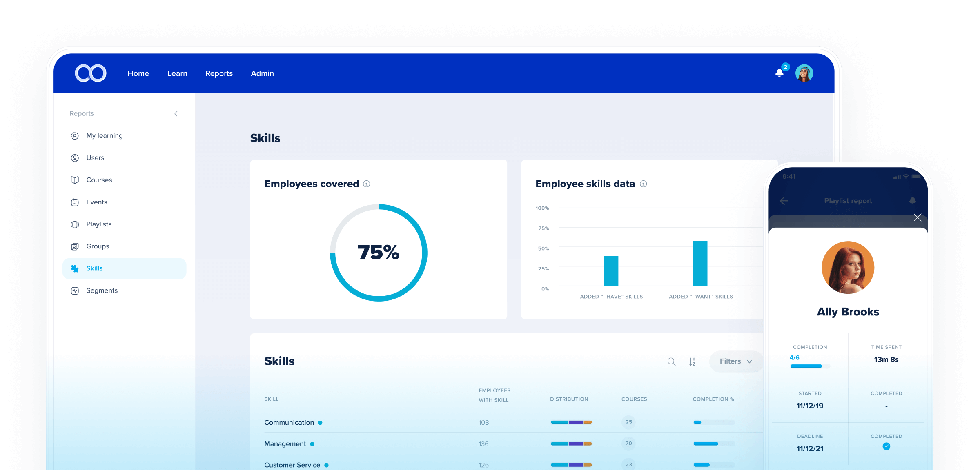
Task: Open the Filters dropdown
Action: click(735, 361)
